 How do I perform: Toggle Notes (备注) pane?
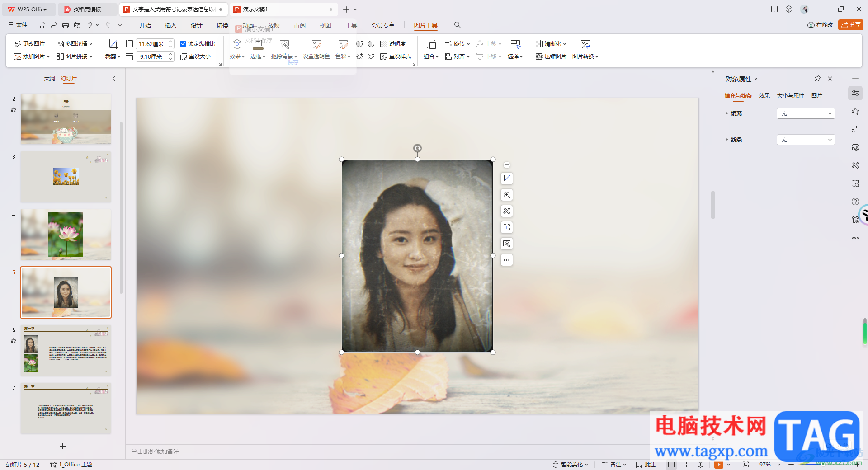(x=614, y=465)
